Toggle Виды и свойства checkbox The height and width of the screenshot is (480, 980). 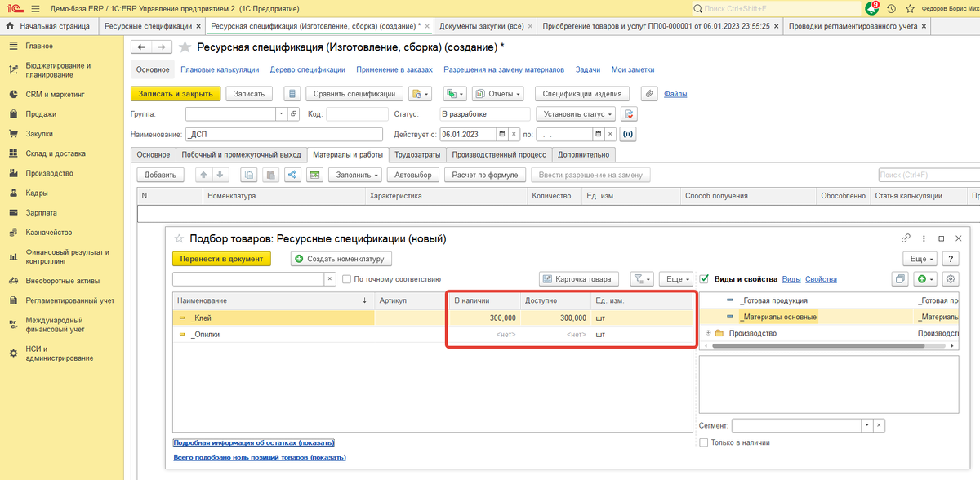click(704, 278)
